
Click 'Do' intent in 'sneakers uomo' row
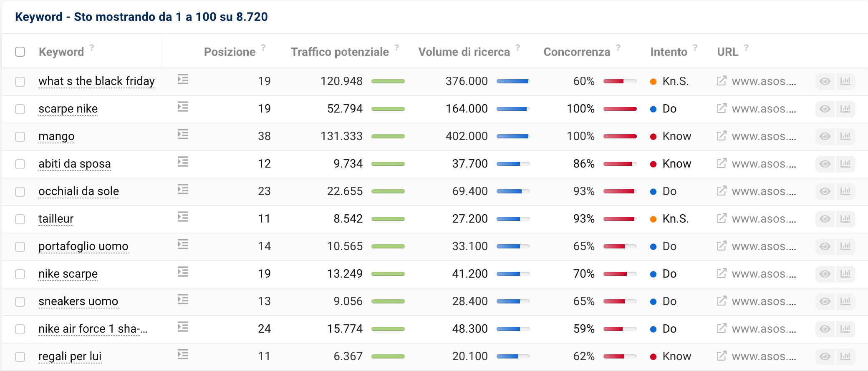click(669, 301)
